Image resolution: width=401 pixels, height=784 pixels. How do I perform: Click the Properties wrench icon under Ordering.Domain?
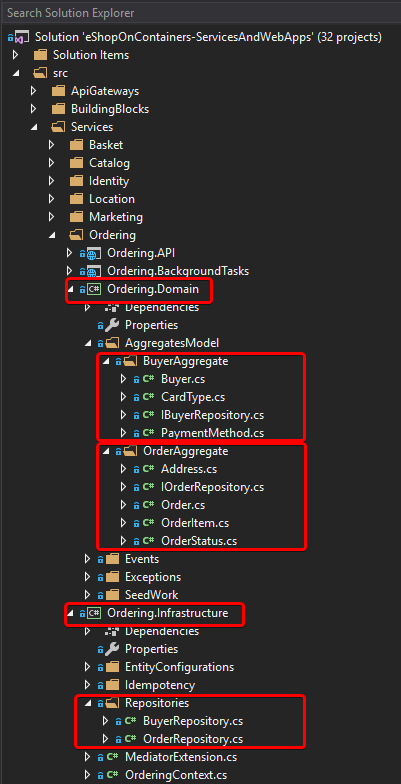(x=113, y=325)
